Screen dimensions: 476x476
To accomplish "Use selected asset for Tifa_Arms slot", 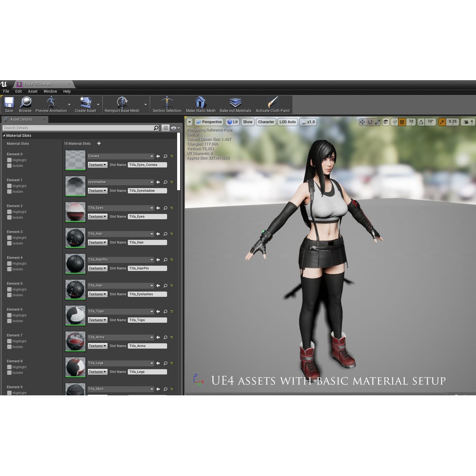I will 158,337.
